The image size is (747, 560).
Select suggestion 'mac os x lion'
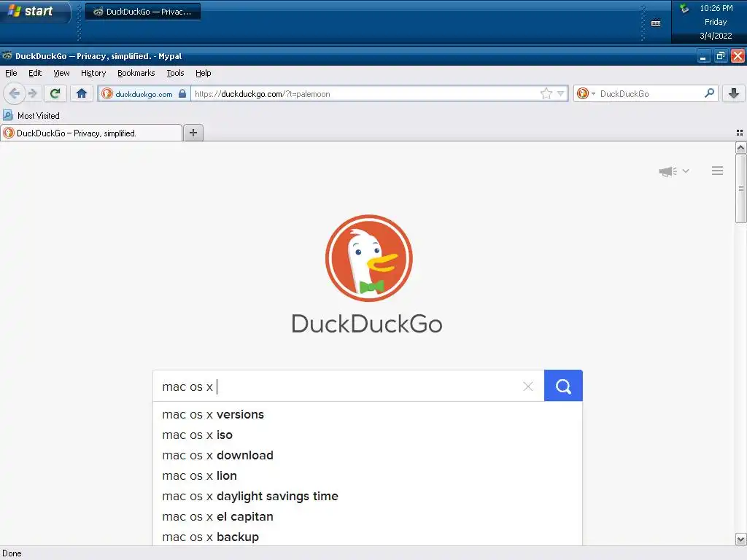(368, 476)
